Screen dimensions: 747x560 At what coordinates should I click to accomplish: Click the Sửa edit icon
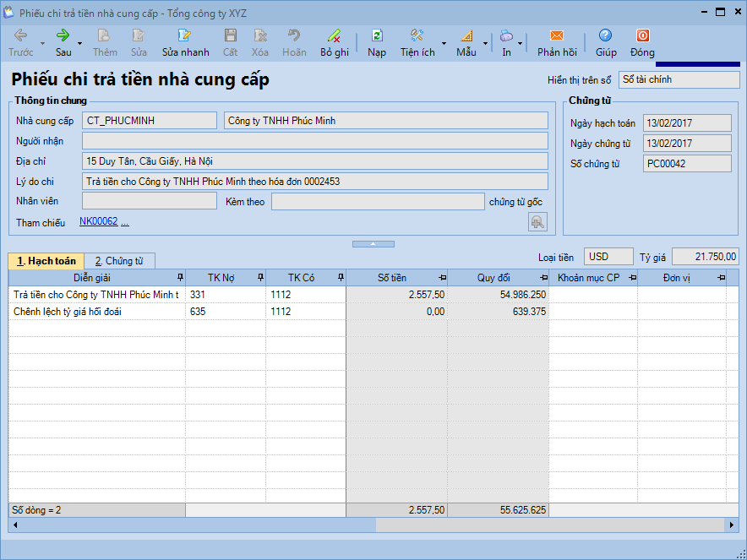(139, 43)
